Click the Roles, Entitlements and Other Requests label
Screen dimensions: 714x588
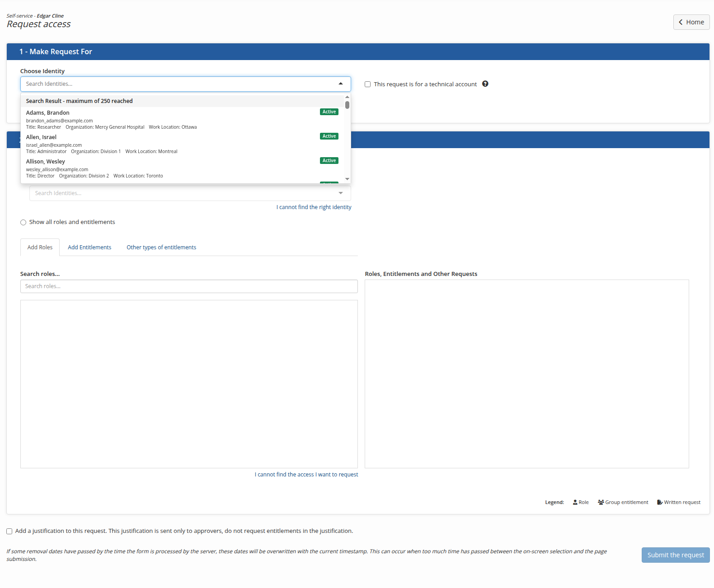click(x=421, y=274)
